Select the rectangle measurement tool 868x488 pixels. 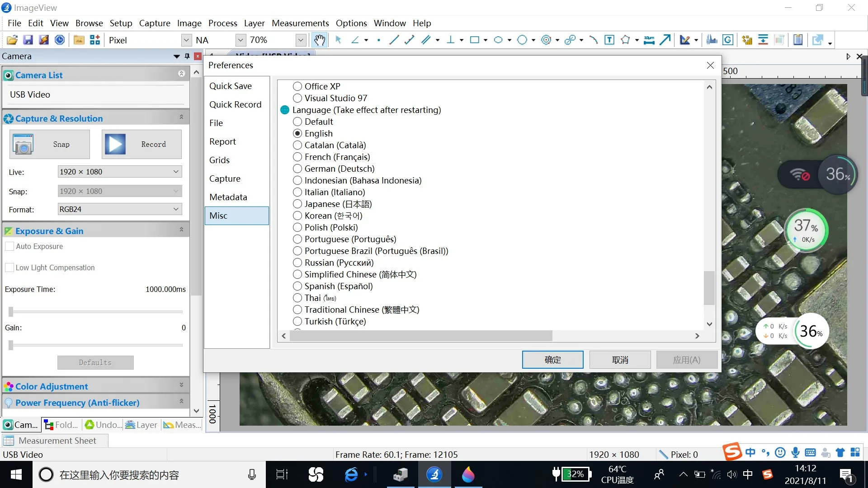[474, 40]
